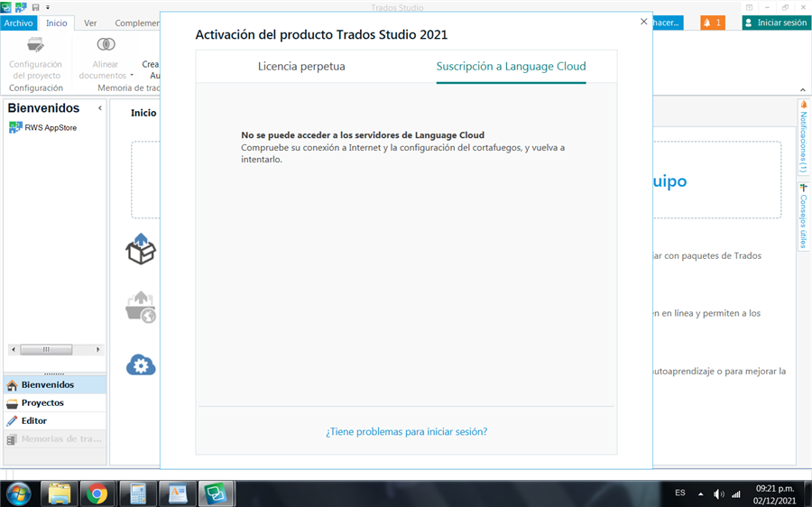Screen dimensions: 812x507
Task: Click the '¿Qué desea hacer...' search box
Action: pyautogui.click(x=668, y=23)
